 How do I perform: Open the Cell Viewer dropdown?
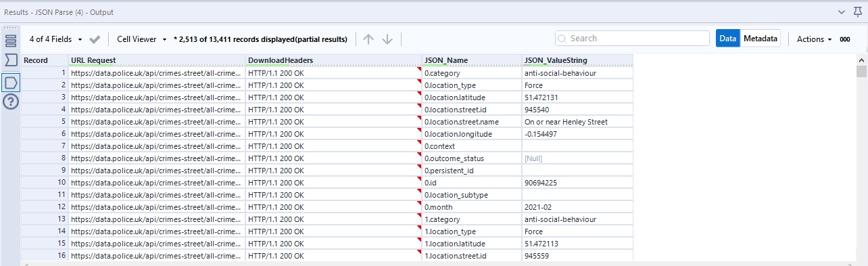(x=142, y=39)
